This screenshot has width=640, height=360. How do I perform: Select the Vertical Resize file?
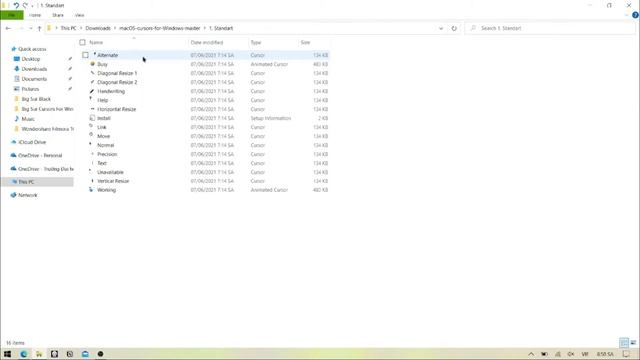click(113, 181)
